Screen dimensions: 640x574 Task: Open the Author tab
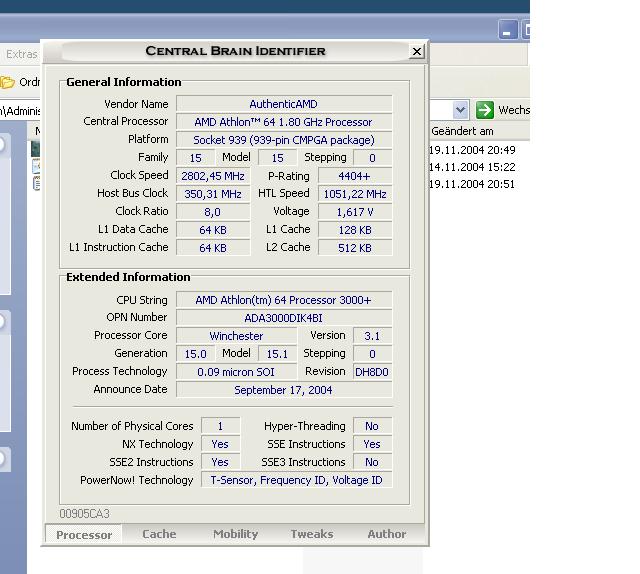point(387,534)
